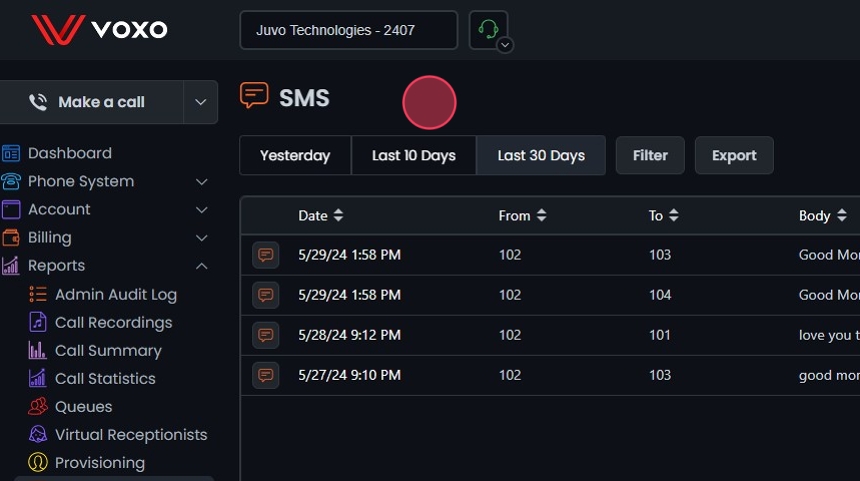The width and height of the screenshot is (860, 481).
Task: Expand the Phone System menu
Action: [x=201, y=182]
